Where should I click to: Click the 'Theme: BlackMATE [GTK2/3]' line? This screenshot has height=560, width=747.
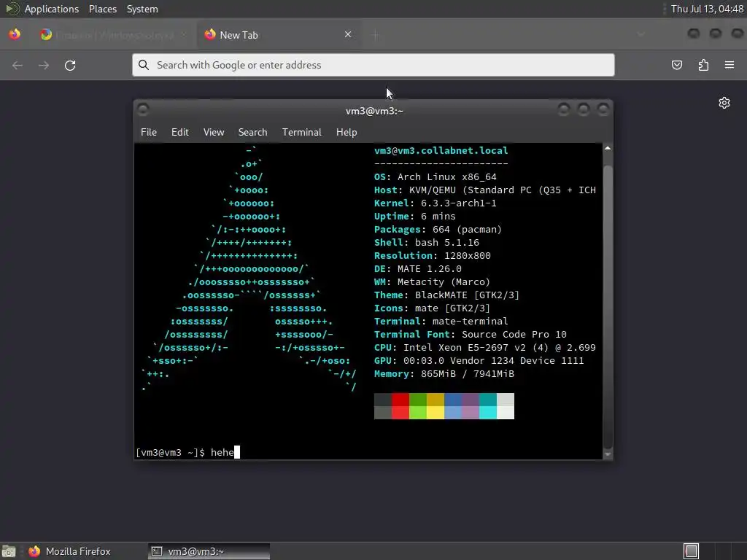(x=446, y=295)
